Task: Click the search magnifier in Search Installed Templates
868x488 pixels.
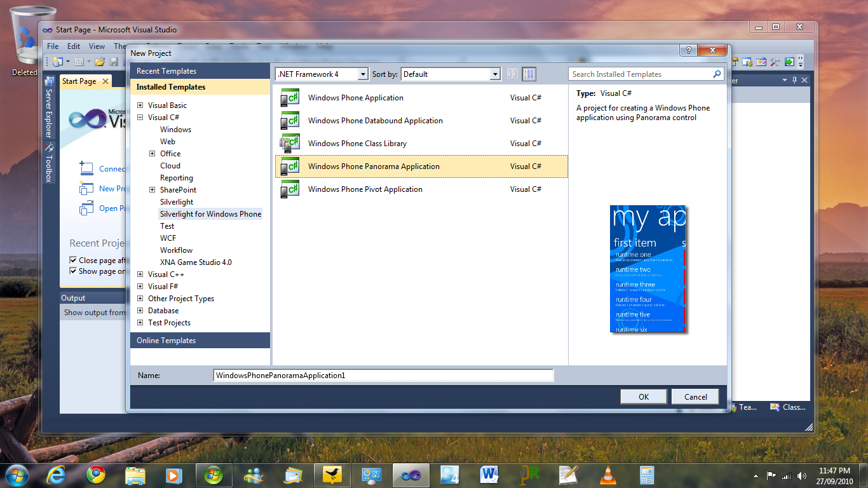Action: tap(717, 74)
